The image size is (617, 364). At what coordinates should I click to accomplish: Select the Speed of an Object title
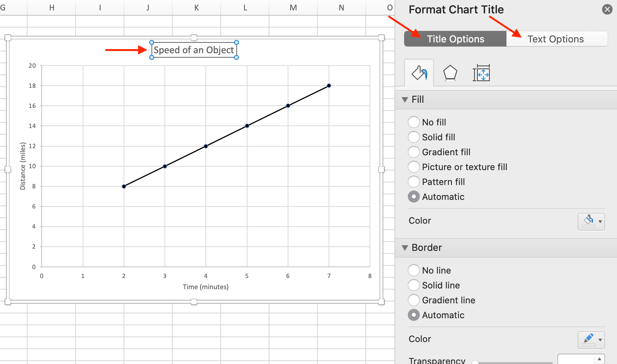[x=194, y=50]
